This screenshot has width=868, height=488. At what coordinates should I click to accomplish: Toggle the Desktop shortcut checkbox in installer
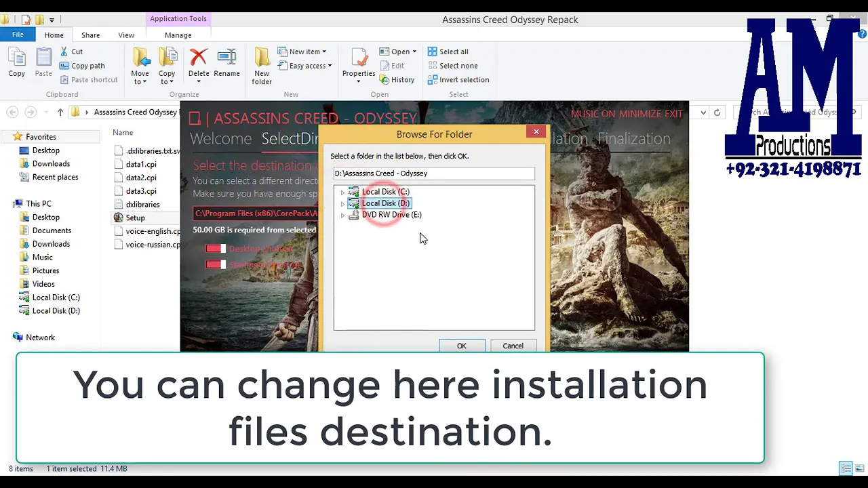[215, 249]
